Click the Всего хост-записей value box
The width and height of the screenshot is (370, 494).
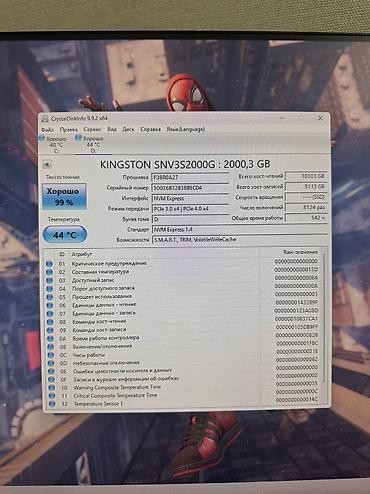tap(306, 186)
